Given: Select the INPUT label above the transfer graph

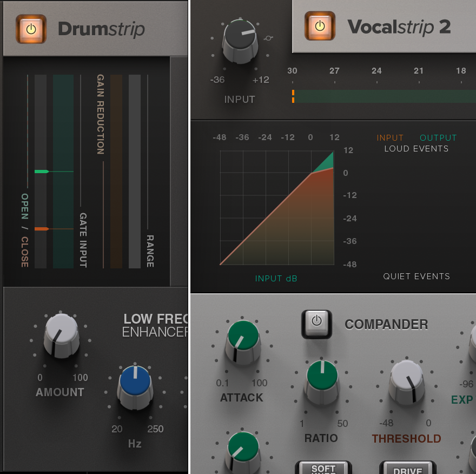Looking at the screenshot, I should tap(390, 137).
